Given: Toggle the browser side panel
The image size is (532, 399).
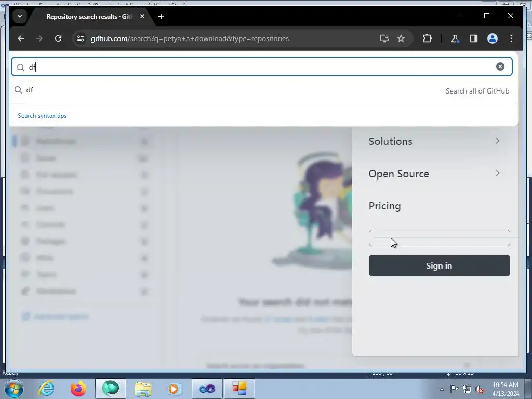Looking at the screenshot, I should click(474, 38).
